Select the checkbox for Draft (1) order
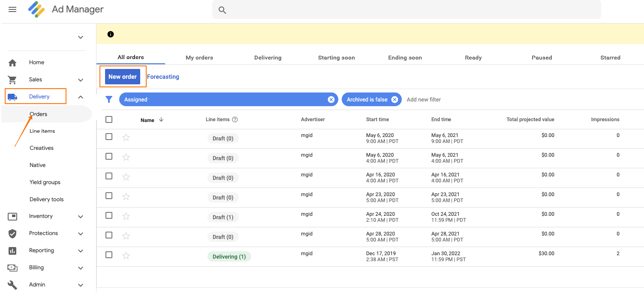Image resolution: width=644 pixels, height=292 pixels. point(109,215)
